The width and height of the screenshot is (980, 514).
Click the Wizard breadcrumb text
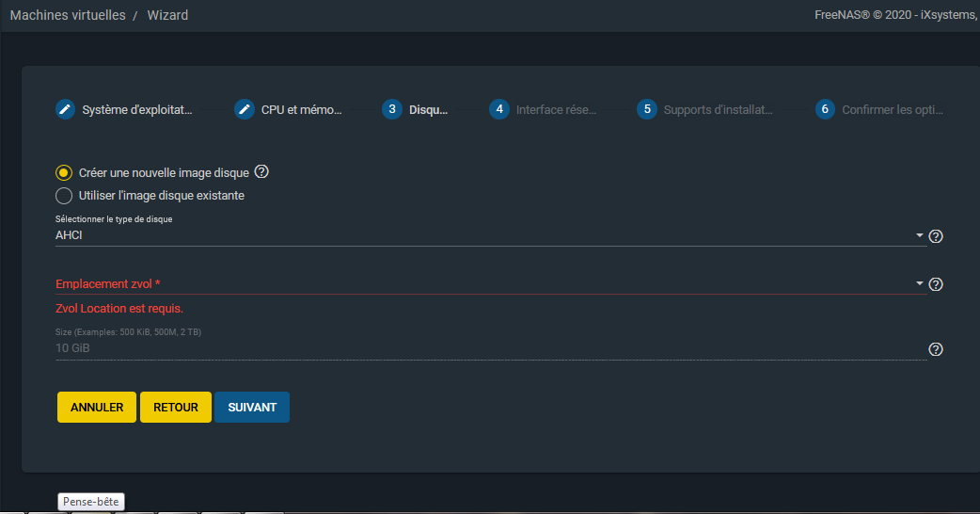click(x=167, y=16)
